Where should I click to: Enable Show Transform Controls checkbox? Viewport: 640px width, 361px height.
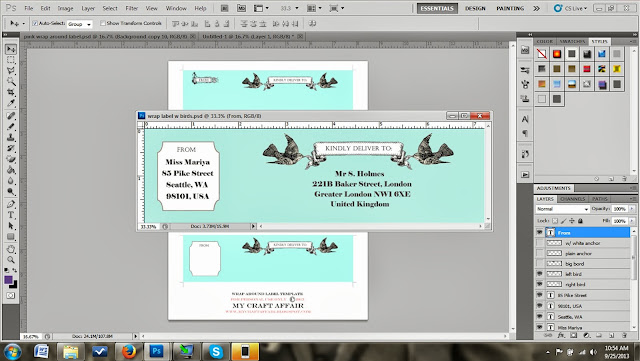(103, 23)
